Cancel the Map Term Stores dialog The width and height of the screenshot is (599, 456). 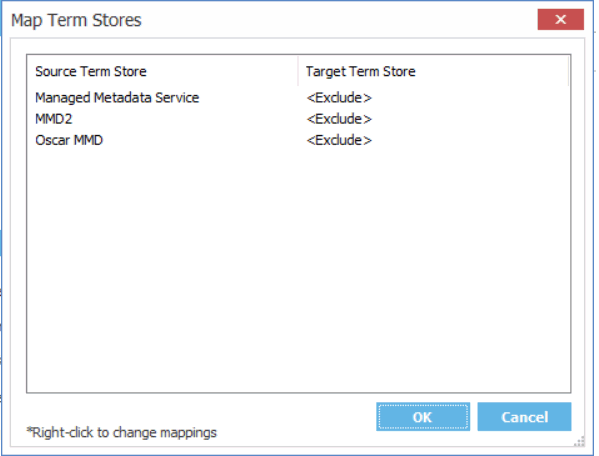[524, 417]
